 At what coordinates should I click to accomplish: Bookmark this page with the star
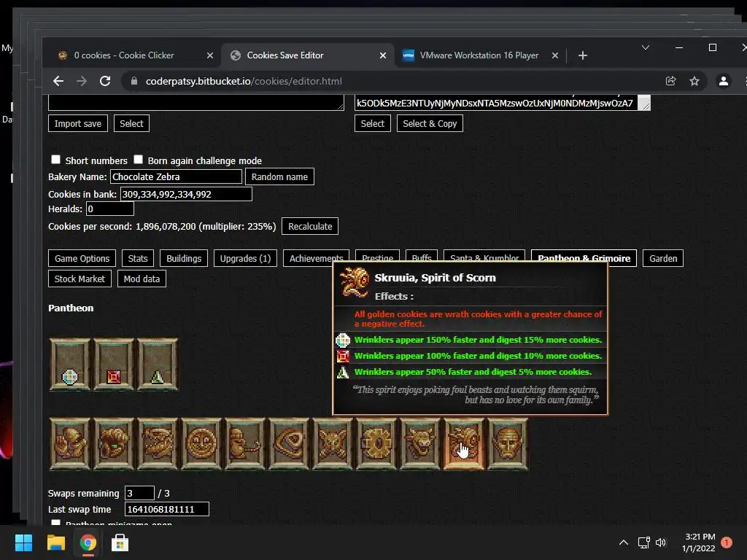point(694,81)
